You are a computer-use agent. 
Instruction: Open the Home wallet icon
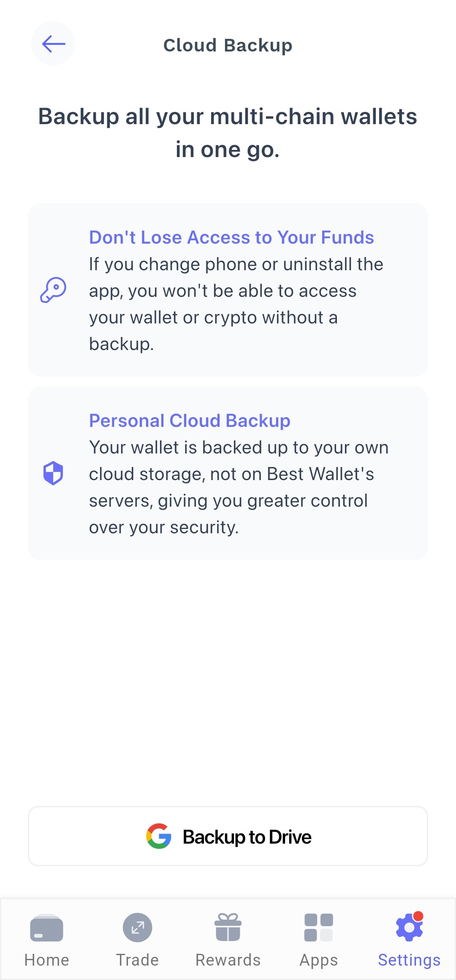[46, 928]
